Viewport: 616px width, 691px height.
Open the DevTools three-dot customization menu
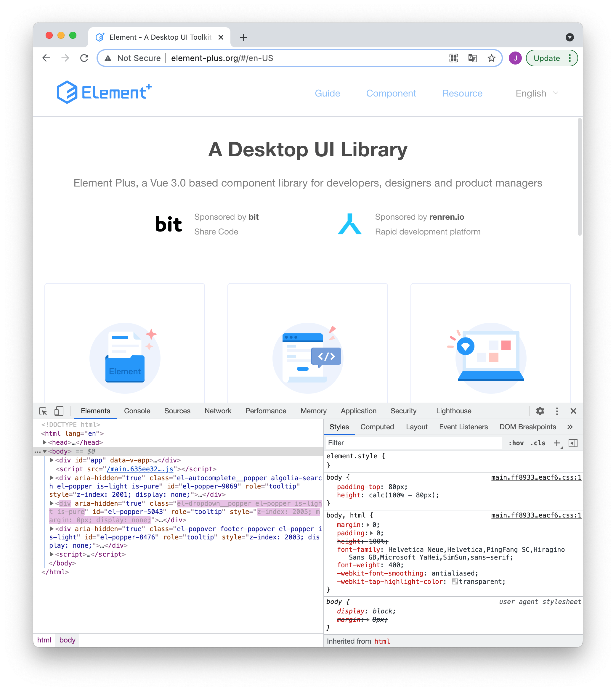(556, 411)
